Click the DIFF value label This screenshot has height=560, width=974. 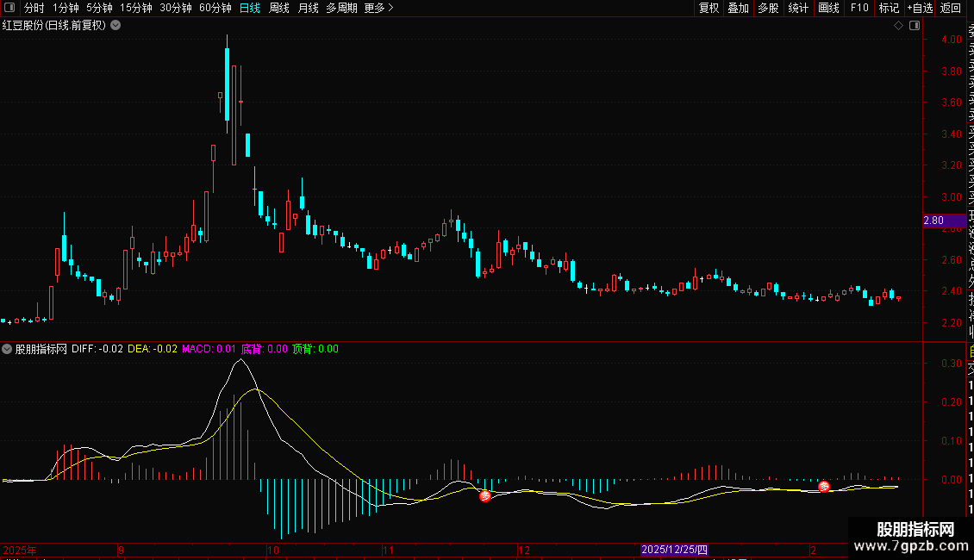tap(97, 349)
